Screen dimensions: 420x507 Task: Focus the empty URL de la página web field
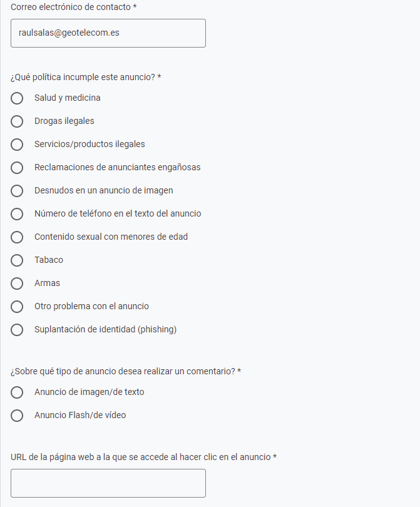point(108,483)
